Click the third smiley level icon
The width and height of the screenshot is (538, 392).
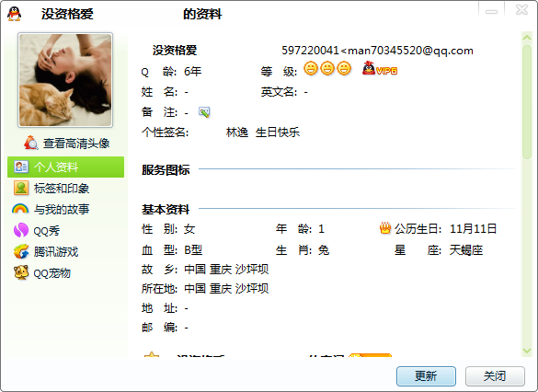(344, 68)
